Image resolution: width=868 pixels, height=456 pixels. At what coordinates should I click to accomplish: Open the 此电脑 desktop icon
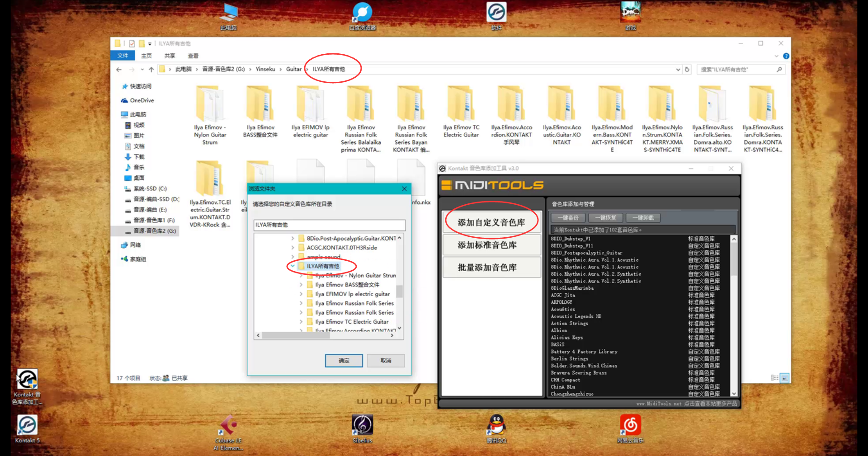pos(228,16)
